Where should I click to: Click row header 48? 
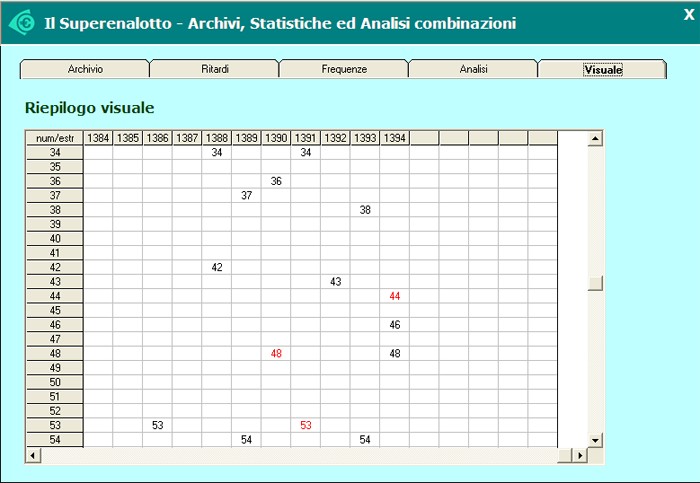click(55, 354)
